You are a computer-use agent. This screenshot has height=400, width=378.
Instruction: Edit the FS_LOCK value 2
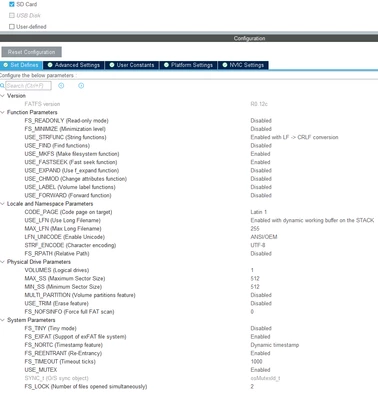(x=252, y=387)
